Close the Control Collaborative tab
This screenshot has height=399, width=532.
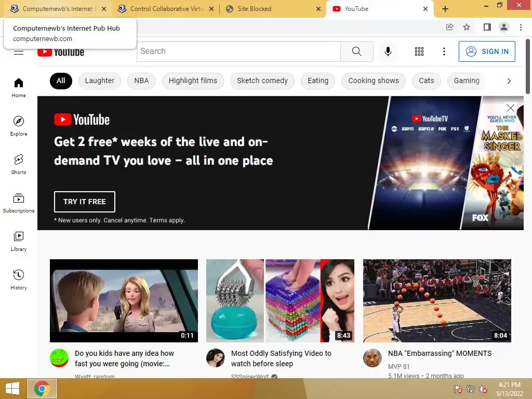tap(211, 9)
